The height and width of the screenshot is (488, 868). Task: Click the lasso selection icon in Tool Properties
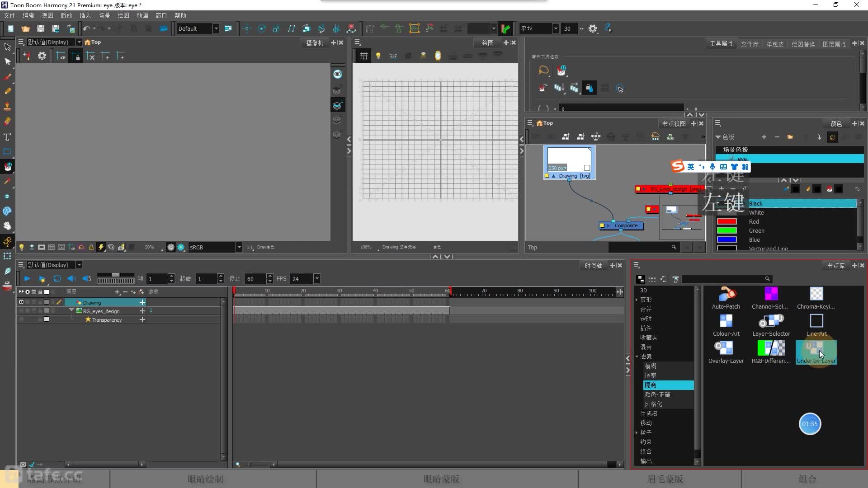click(543, 70)
